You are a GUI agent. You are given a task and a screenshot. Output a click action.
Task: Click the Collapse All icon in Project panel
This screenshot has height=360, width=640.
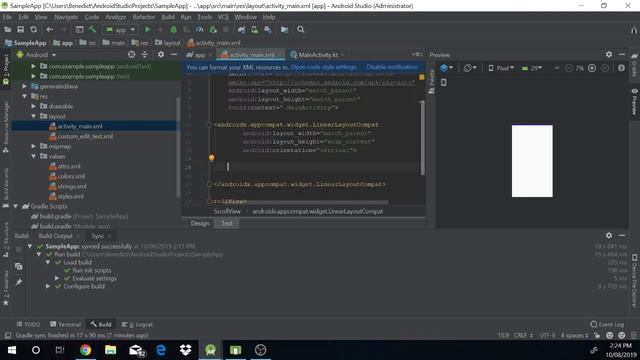(144, 54)
